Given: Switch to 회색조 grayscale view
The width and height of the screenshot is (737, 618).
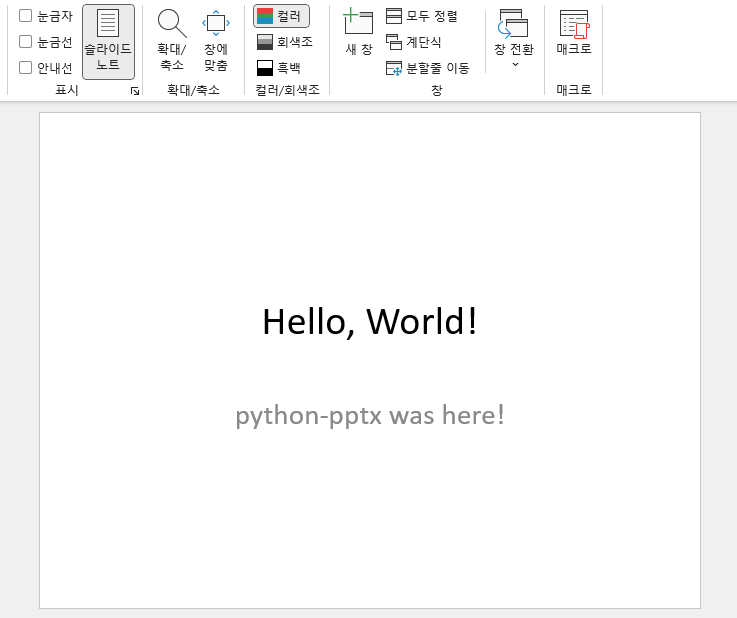Looking at the screenshot, I should coord(284,42).
